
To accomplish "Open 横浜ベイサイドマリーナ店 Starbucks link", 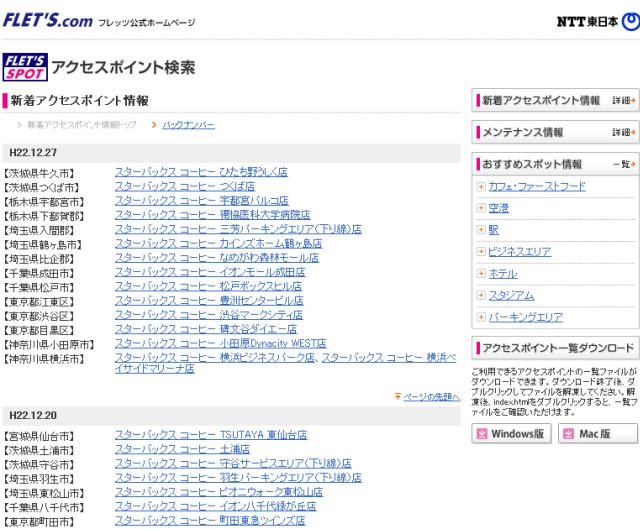I will (x=389, y=358).
